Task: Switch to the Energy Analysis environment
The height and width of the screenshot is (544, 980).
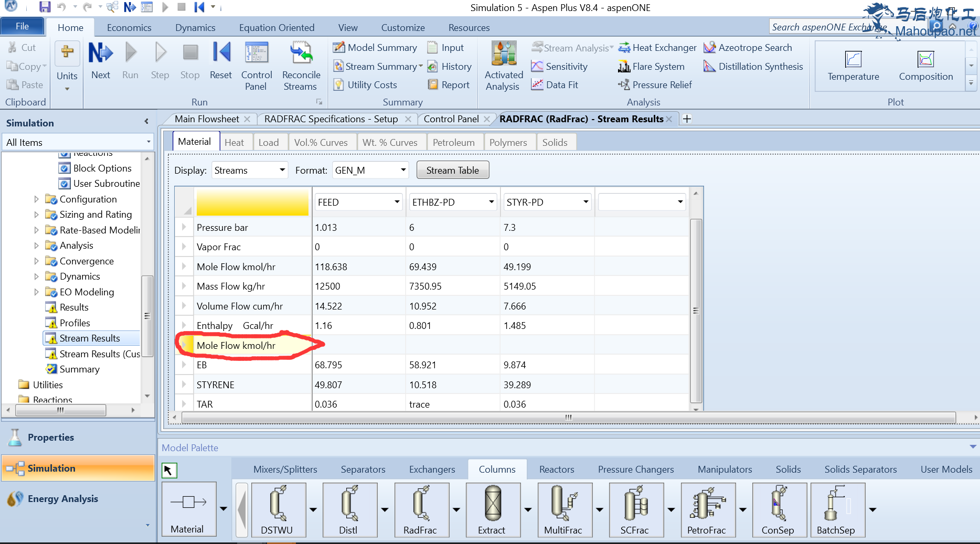Action: pos(78,499)
